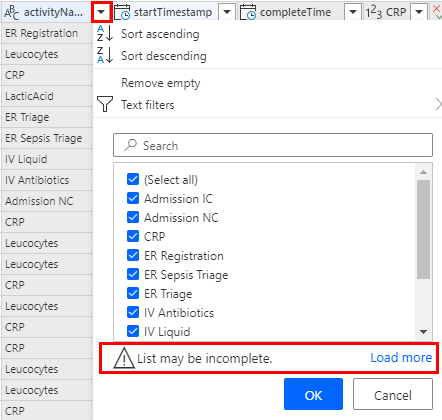442x420 pixels.
Task: Click the datetime type icon on completeTime
Action: pyautogui.click(x=248, y=12)
